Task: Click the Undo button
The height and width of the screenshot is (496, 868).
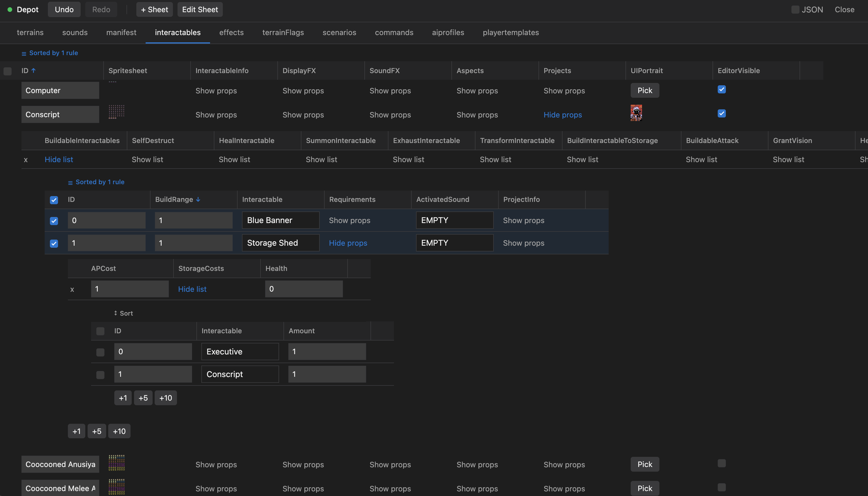Action: point(64,10)
